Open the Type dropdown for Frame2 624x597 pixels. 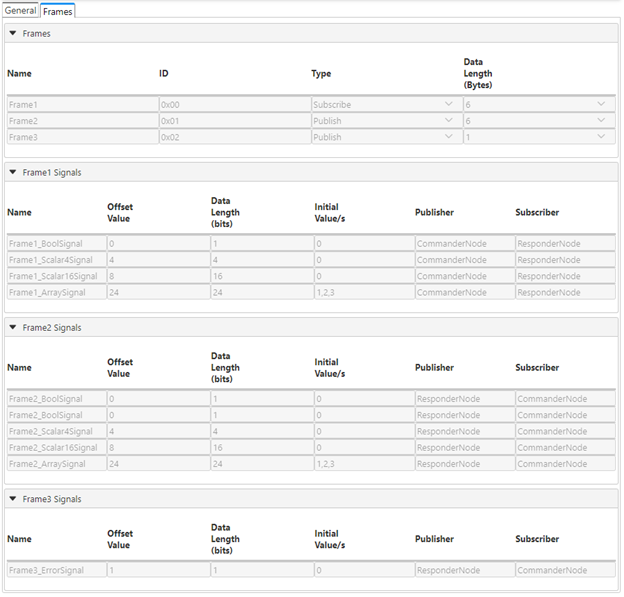pyautogui.click(x=387, y=121)
